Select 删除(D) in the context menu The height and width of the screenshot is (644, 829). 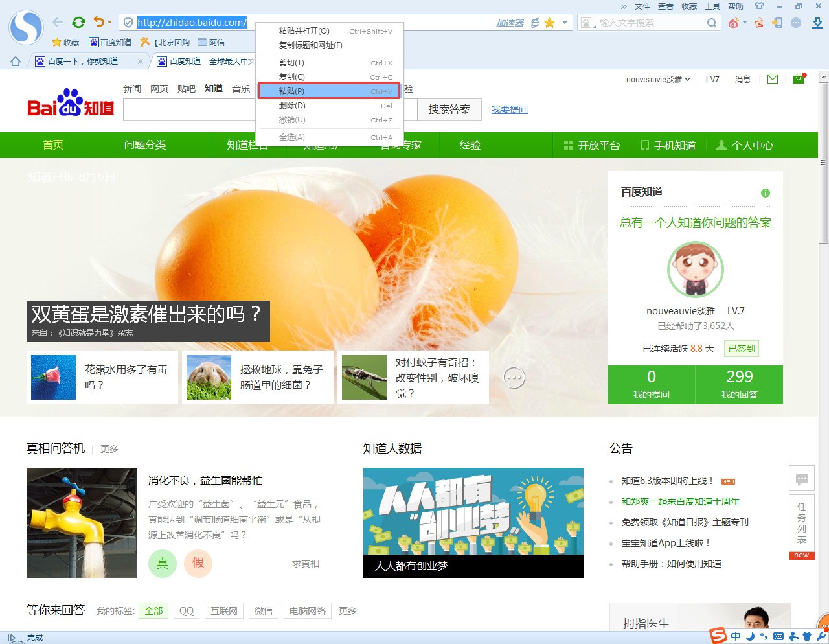(x=330, y=106)
